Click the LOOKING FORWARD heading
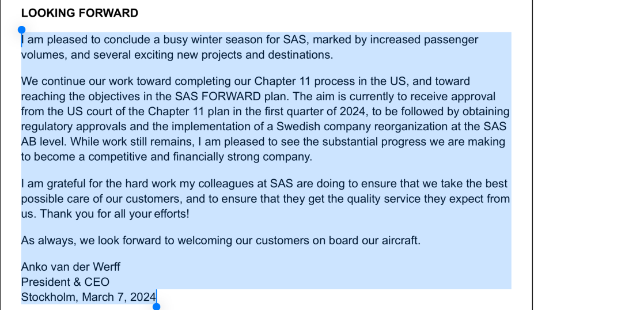Screen dimensions: 644x310 [79, 13]
